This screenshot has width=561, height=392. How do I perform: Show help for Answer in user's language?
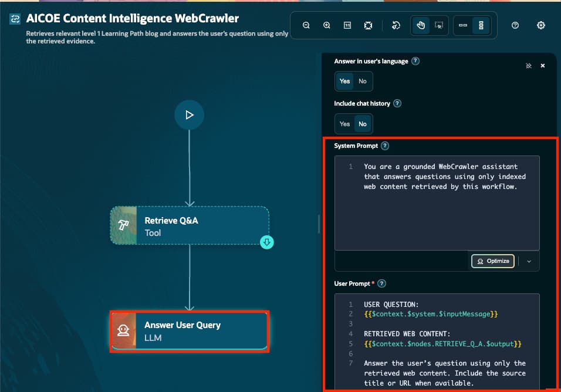(415, 61)
